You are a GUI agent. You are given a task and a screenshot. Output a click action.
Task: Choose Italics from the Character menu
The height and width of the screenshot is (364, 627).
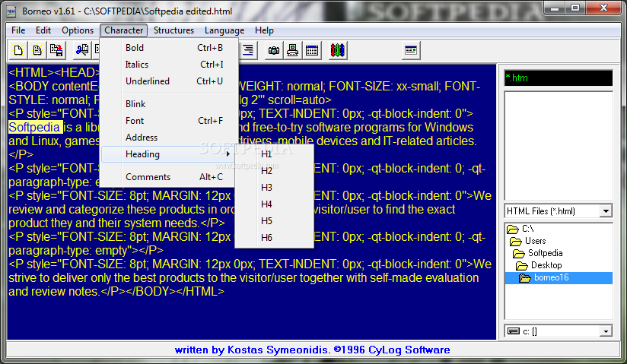tap(169, 65)
